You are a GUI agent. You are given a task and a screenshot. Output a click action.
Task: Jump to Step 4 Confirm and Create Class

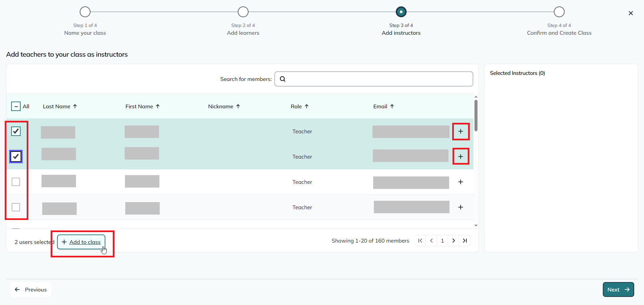(559, 12)
